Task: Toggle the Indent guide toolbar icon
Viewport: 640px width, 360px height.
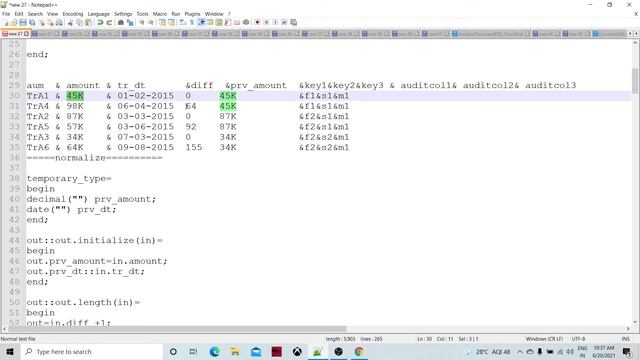Action: pos(201,22)
